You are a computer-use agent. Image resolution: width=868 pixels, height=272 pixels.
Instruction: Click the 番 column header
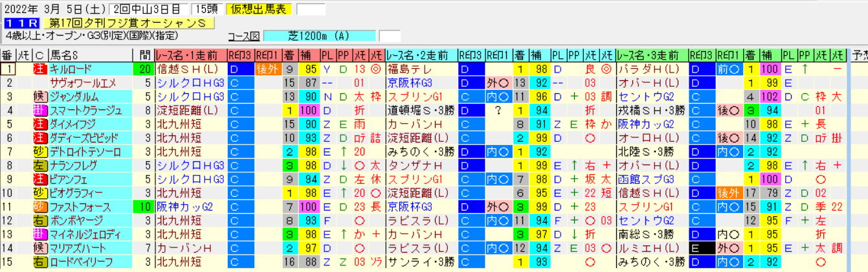(x=8, y=55)
